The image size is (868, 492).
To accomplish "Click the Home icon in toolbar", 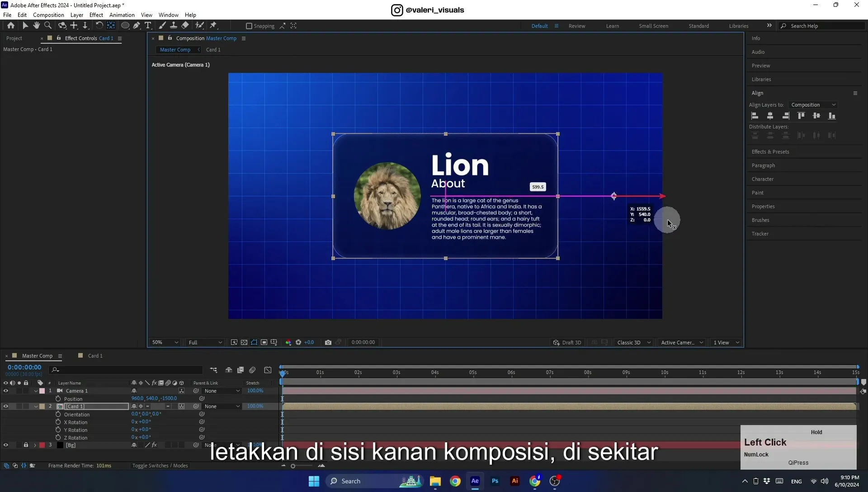I will pyautogui.click(x=11, y=26).
